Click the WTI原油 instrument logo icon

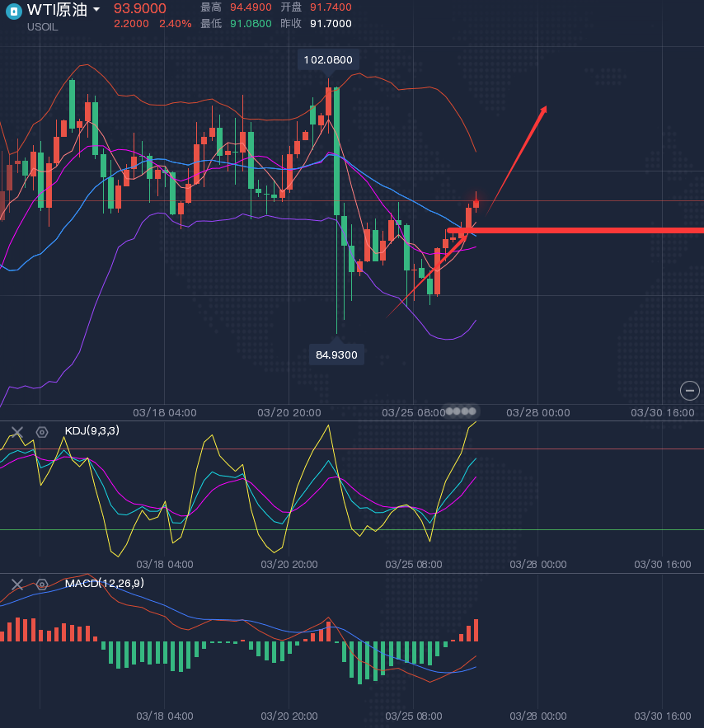click(13, 11)
